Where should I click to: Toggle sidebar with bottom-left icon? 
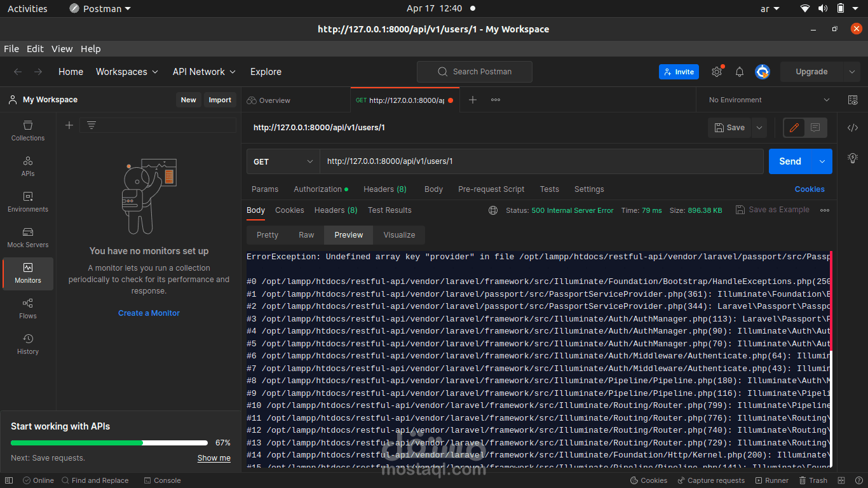pyautogui.click(x=9, y=480)
